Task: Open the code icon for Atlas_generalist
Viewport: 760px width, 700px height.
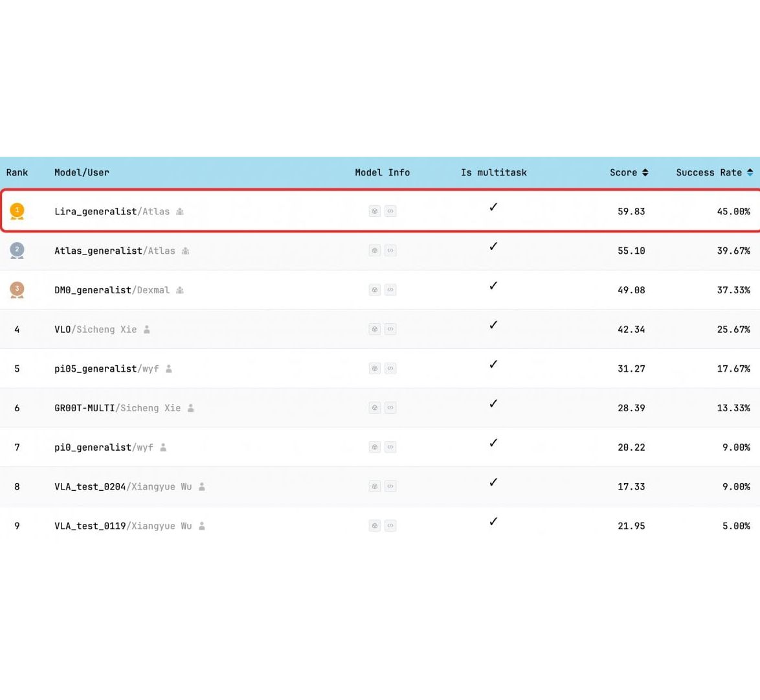Action: click(390, 250)
